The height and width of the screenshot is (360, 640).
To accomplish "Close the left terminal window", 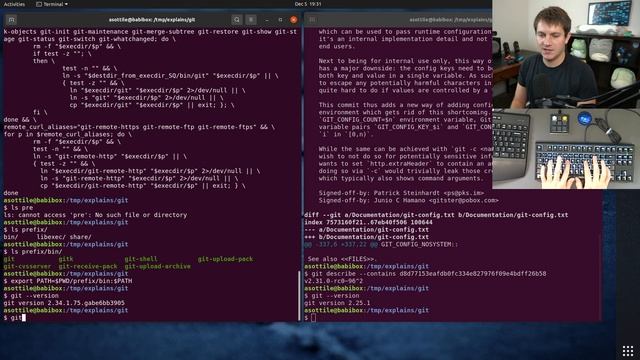I will click(x=293, y=20).
